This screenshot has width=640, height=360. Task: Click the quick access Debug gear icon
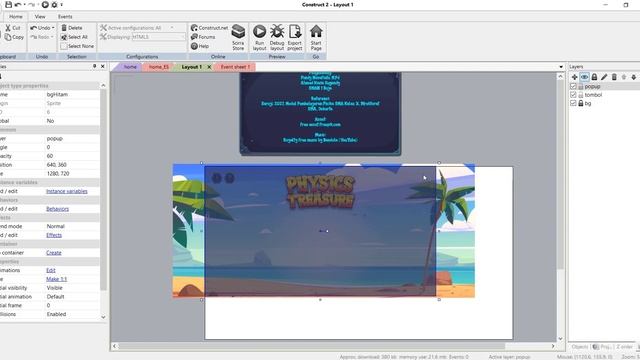click(x=54, y=4)
